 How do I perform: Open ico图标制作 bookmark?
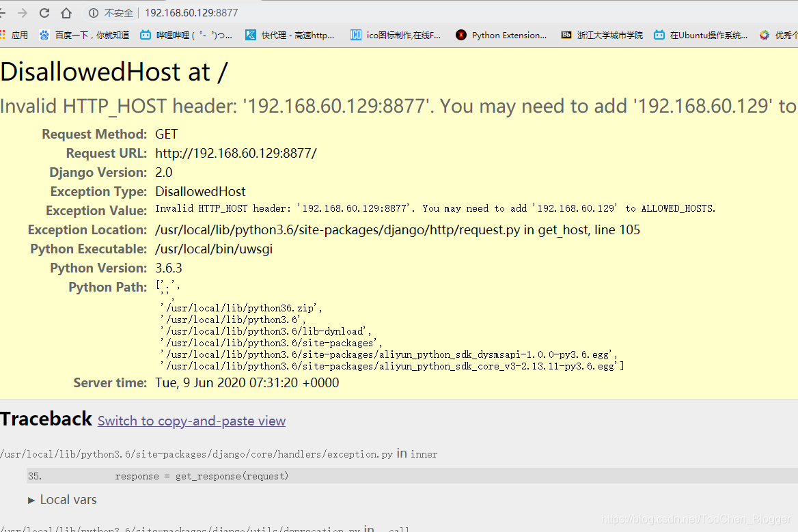[x=396, y=35]
